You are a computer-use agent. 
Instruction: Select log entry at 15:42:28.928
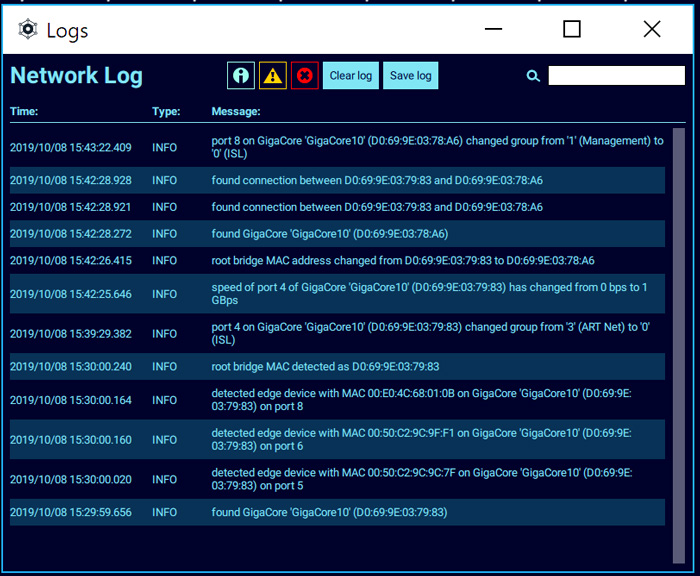337,180
